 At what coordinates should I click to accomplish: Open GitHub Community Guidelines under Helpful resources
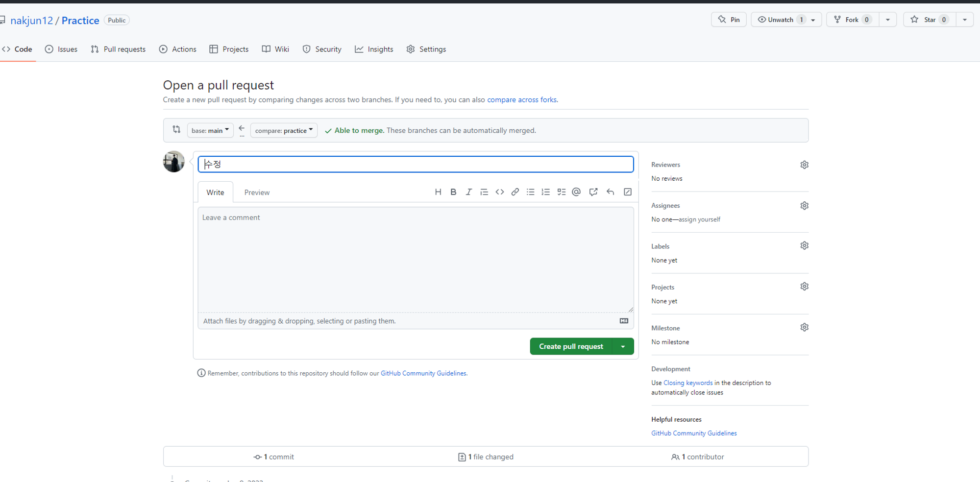pos(694,433)
